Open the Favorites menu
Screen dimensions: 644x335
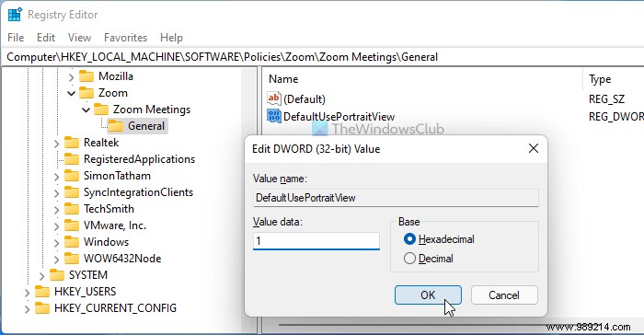126,38
